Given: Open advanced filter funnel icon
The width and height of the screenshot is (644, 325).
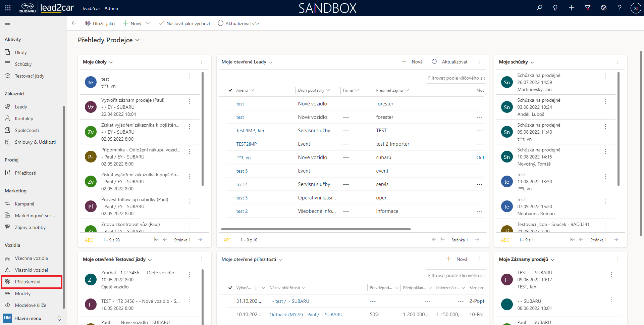Looking at the screenshot, I should pos(588,8).
